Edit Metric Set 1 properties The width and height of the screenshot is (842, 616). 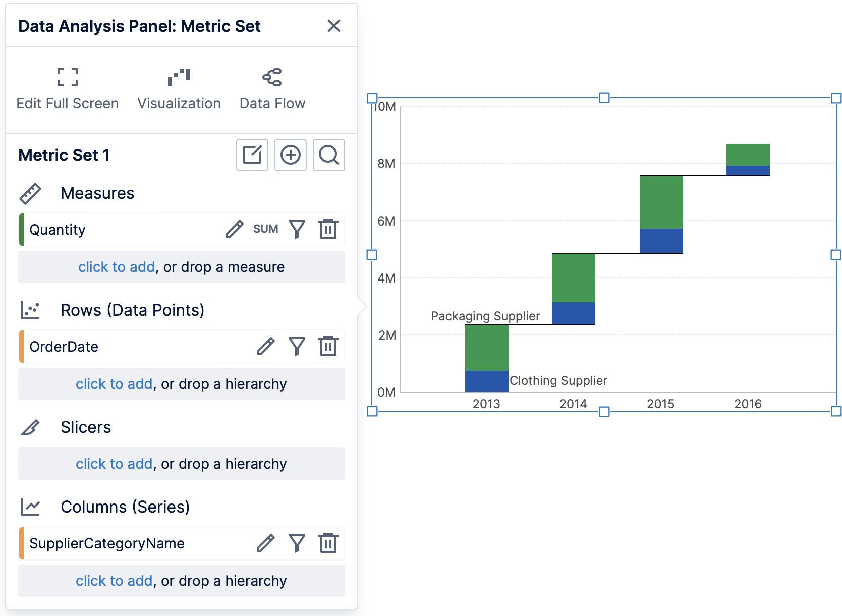[x=252, y=155]
